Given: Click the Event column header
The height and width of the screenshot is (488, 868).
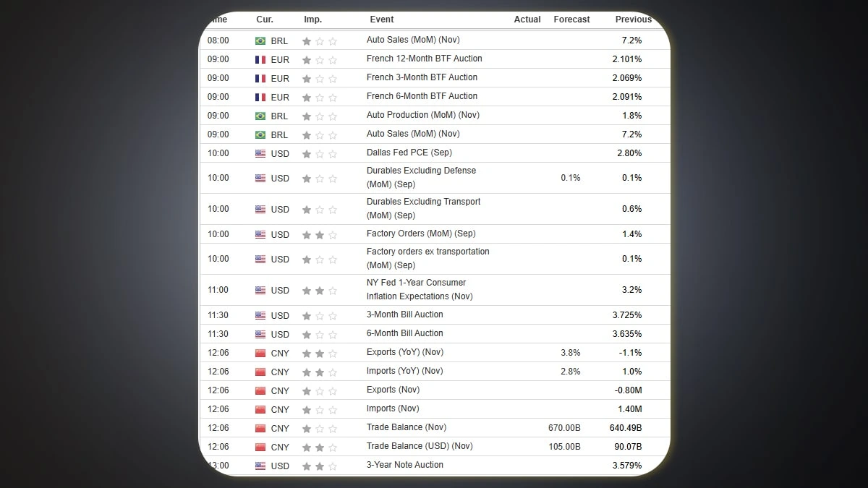Looking at the screenshot, I should [x=382, y=20].
